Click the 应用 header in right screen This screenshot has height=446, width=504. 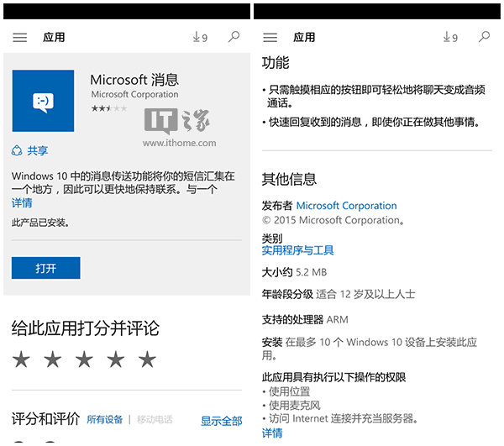pyautogui.click(x=304, y=37)
